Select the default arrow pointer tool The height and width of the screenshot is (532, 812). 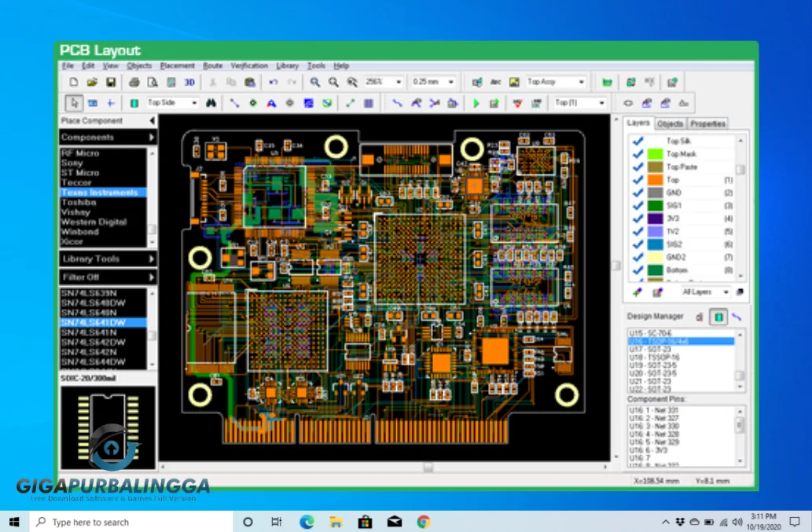73,103
